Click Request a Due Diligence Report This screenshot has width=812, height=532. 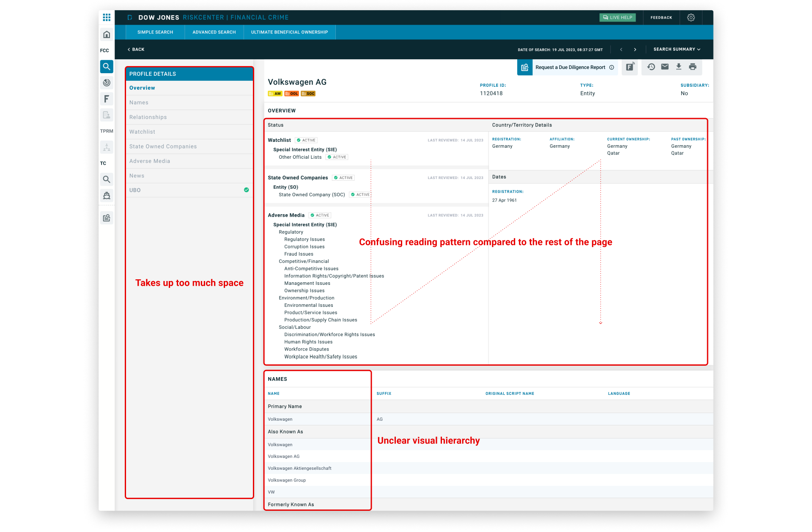click(570, 67)
